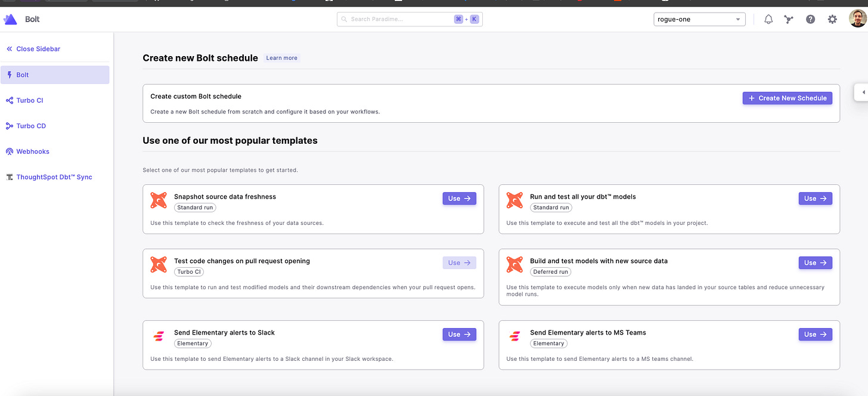This screenshot has width=868, height=396.
Task: Click the Bolt lightning icon in sidebar
Action: [x=9, y=75]
